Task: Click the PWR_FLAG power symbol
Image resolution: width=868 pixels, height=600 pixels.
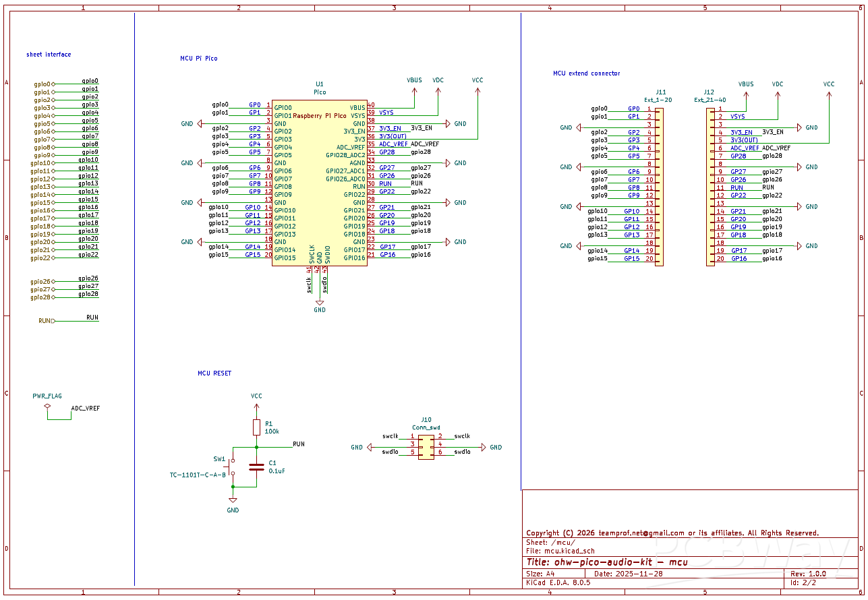Action: 47,406
